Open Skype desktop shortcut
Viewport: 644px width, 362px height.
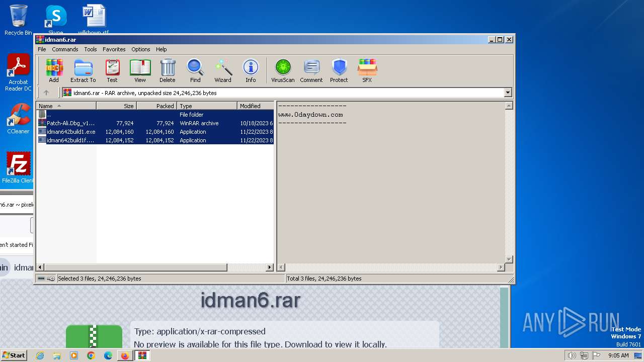pyautogui.click(x=56, y=20)
